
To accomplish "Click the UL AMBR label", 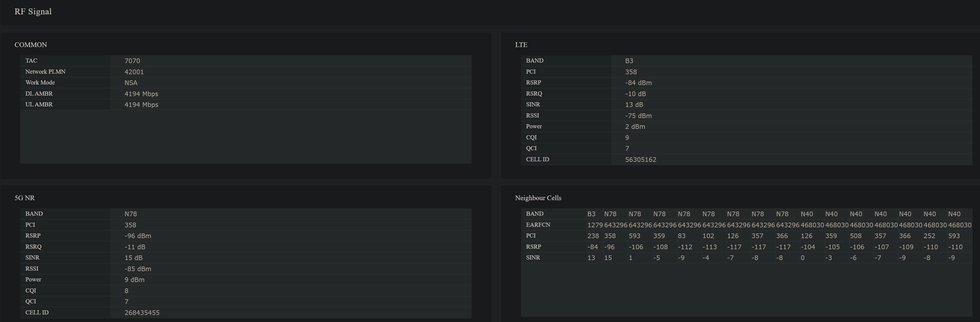I will point(39,104).
